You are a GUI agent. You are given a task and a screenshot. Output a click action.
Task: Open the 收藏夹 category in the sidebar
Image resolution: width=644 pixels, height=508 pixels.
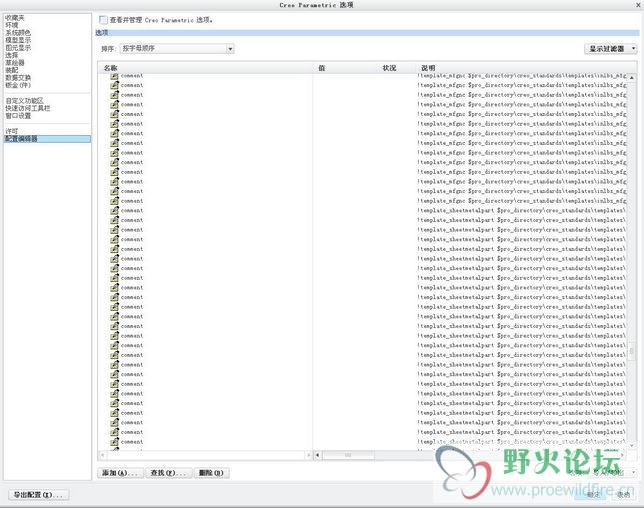(15, 18)
